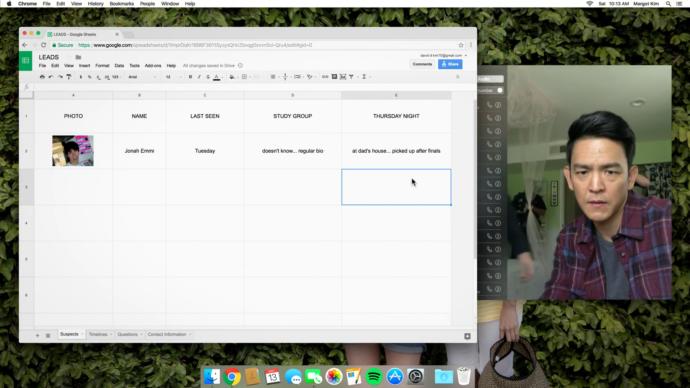The height and width of the screenshot is (388, 690).
Task: Open Calendar from the dock
Action: (272, 377)
